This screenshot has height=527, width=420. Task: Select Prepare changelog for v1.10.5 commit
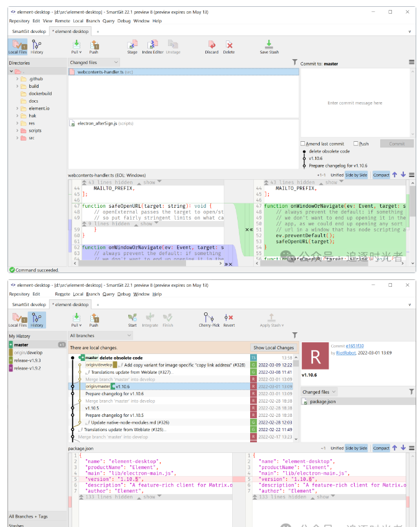(x=114, y=415)
